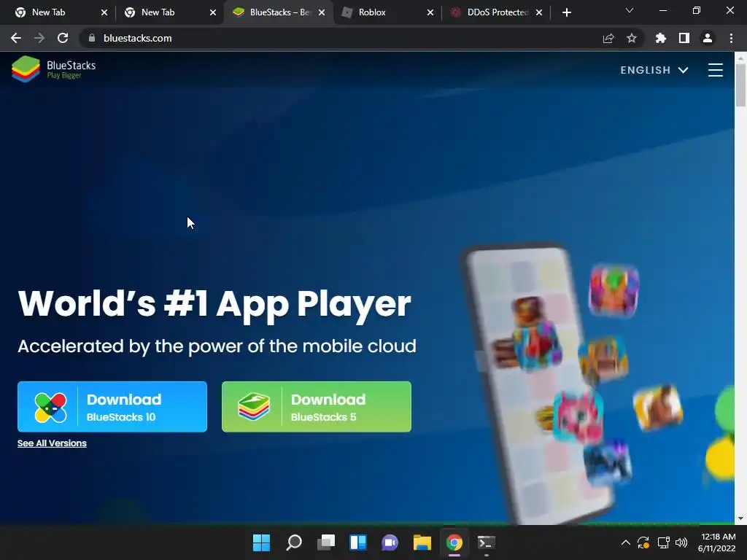Click the page vertical scrollbar thumb

740,85
